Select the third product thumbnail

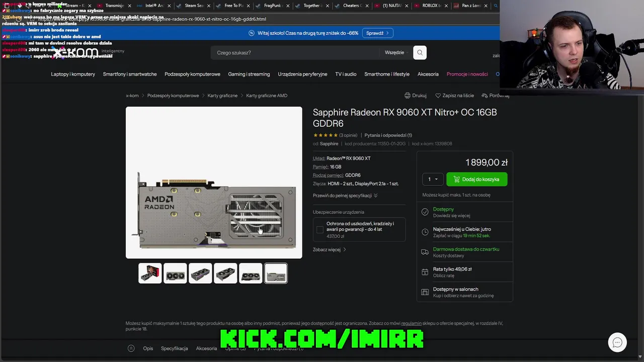coord(200,274)
